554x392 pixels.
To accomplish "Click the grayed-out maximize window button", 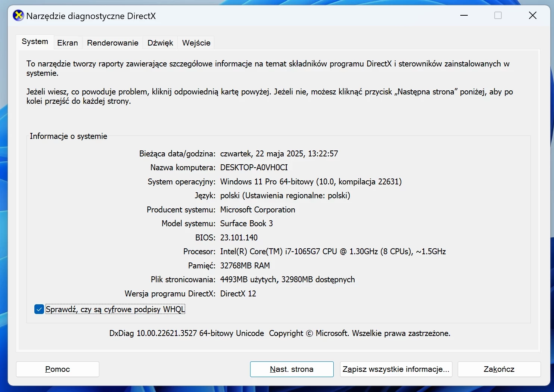I will pos(498,15).
